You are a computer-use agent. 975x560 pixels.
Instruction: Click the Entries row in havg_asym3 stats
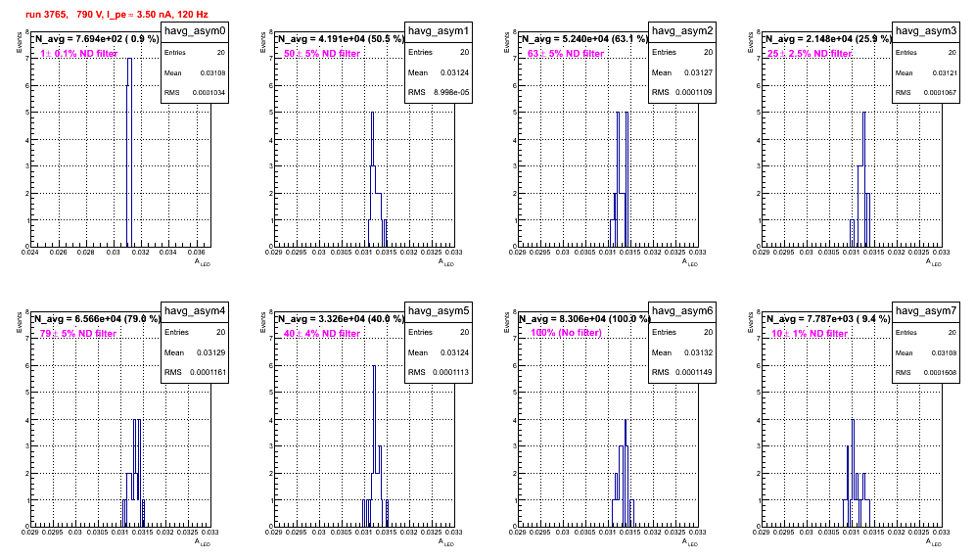point(926,53)
